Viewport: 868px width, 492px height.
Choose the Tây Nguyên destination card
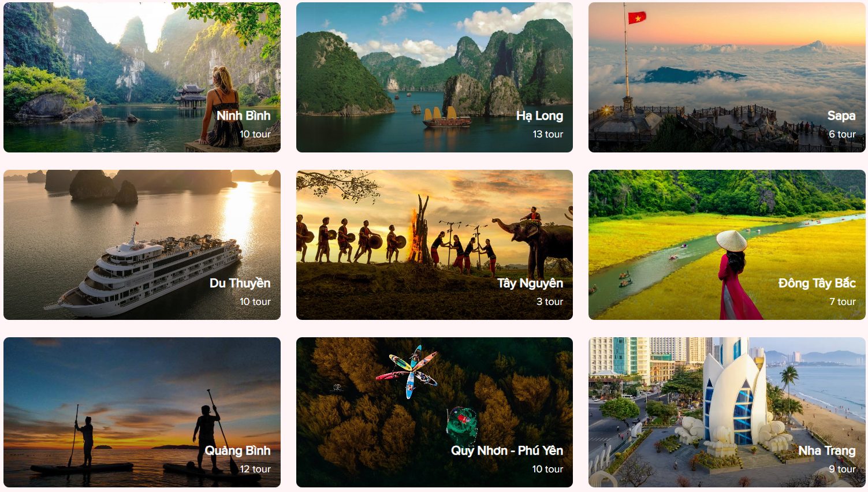pyautogui.click(x=434, y=245)
